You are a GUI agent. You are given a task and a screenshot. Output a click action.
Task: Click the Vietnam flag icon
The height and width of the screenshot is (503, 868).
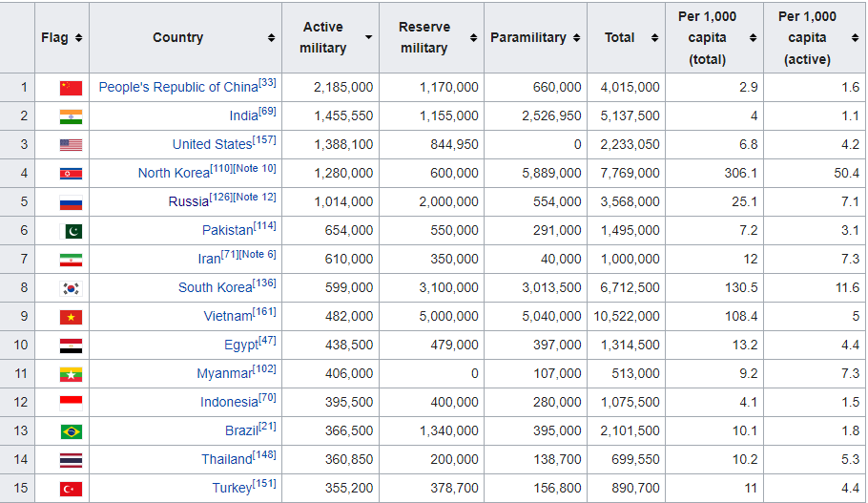71,317
